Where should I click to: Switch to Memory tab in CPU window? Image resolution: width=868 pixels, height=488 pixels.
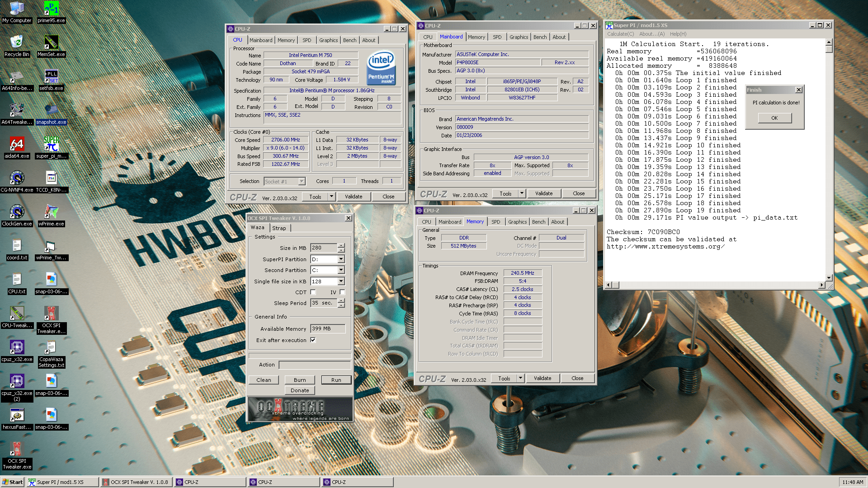click(x=286, y=40)
